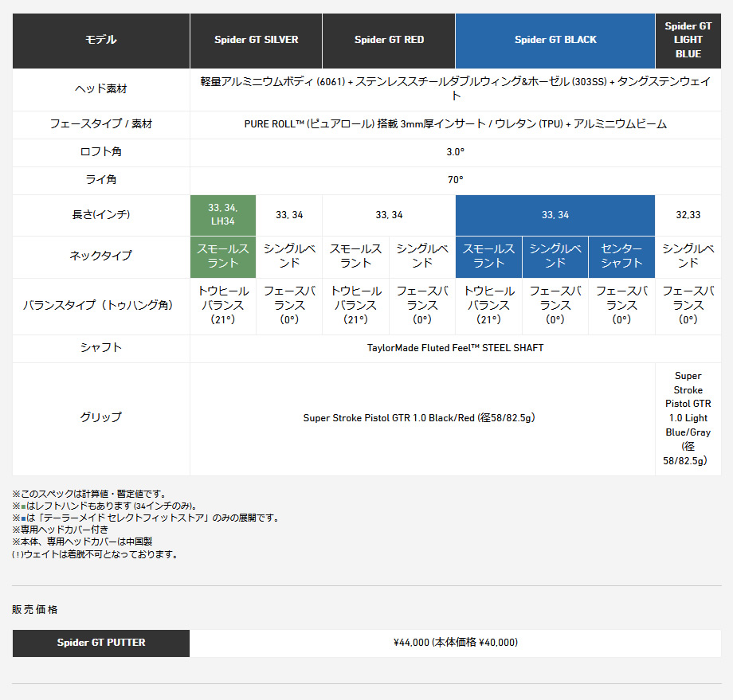Click シングルベンド neck cell under Spider GT SILVER
733x700 pixels.
289,256
